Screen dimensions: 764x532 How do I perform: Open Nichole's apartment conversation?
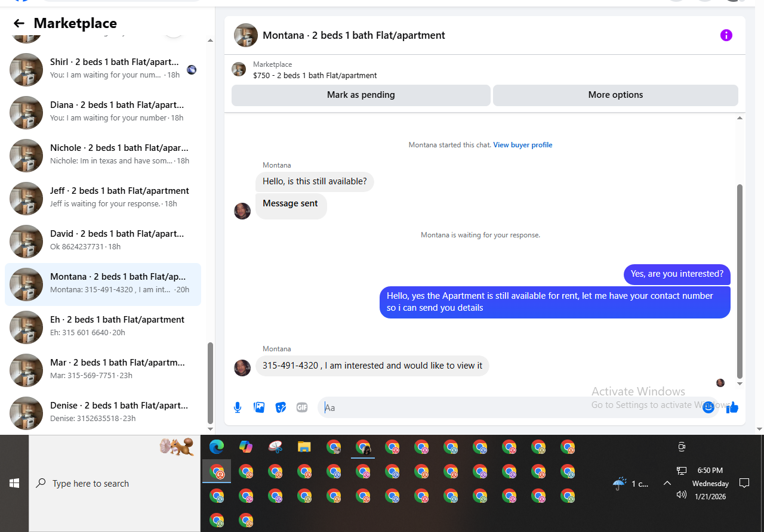coord(103,155)
